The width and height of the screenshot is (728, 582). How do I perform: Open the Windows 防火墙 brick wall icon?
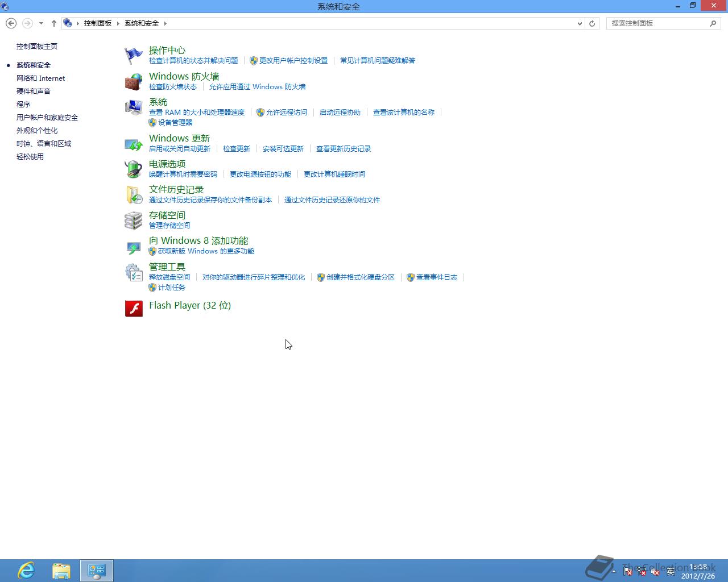(134, 81)
